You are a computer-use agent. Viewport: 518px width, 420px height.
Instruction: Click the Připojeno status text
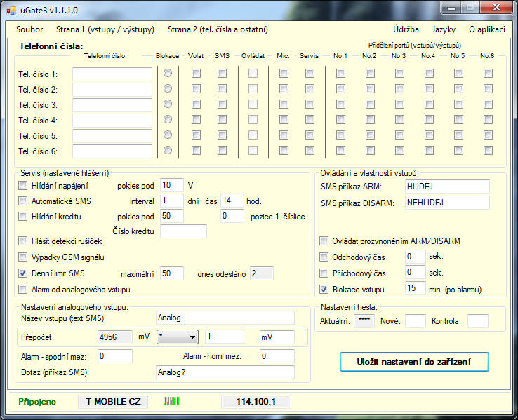(x=37, y=402)
